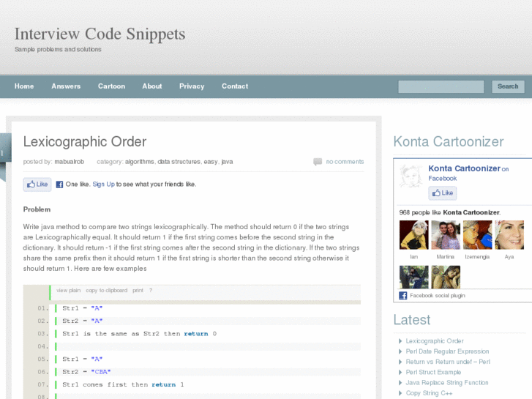
Task: Focus the search text field
Action: click(x=441, y=86)
